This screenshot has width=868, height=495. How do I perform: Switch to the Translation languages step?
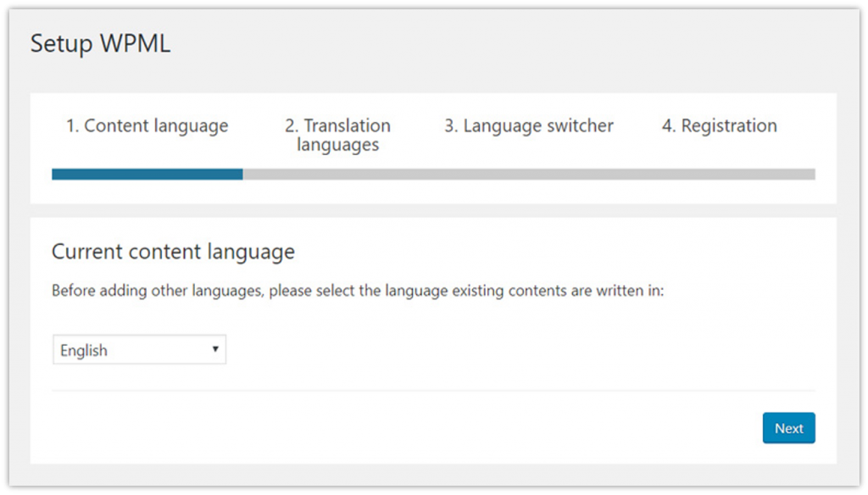[337, 135]
